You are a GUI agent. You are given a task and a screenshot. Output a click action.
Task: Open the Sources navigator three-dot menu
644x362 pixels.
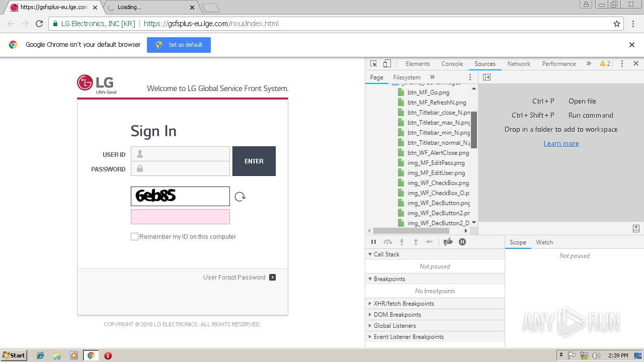click(470, 77)
